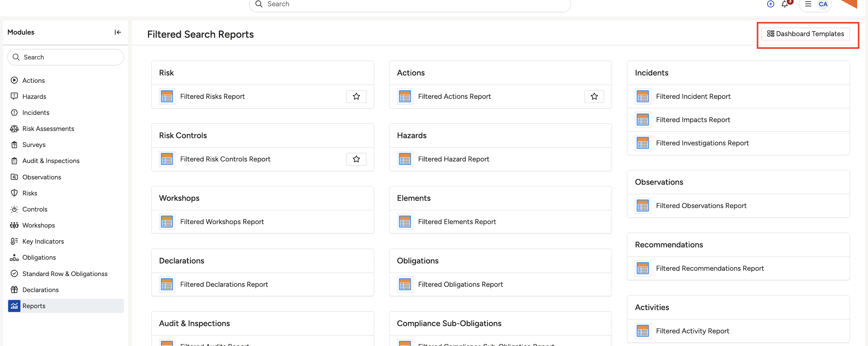The image size is (868, 346).
Task: Click the Declarations gift icon
Action: pos(14,290)
